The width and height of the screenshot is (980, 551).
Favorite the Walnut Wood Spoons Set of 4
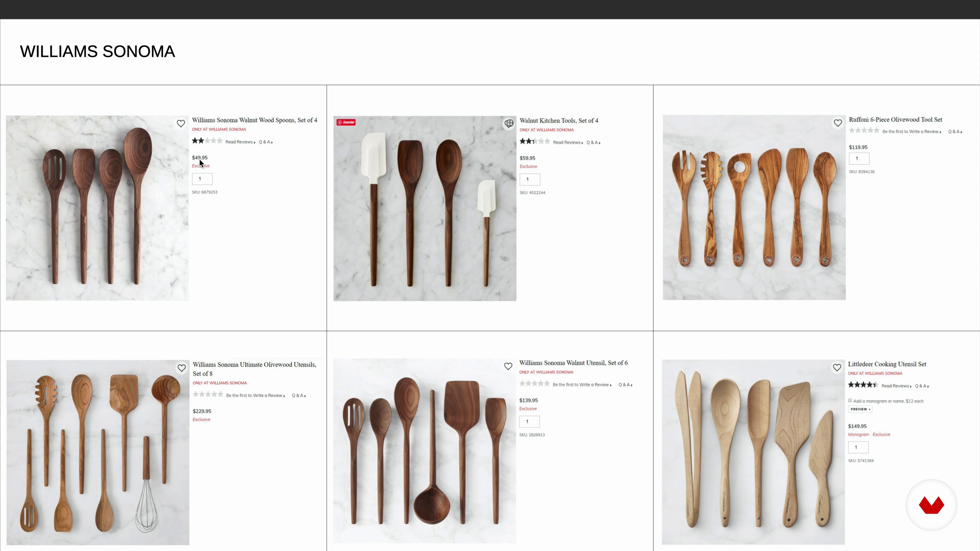click(181, 123)
